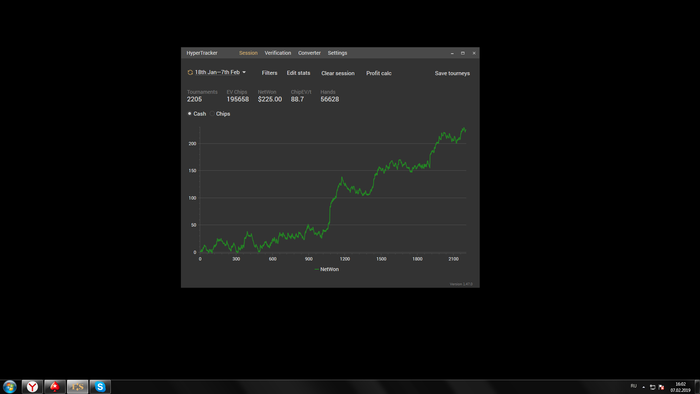Click Edit stats
The width and height of the screenshot is (700, 394).
pyautogui.click(x=298, y=73)
